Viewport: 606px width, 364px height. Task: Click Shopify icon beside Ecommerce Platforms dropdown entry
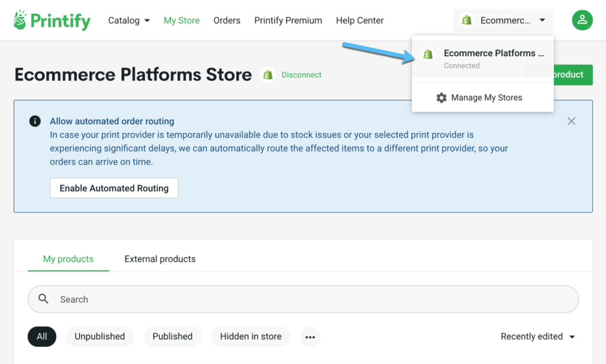point(428,54)
